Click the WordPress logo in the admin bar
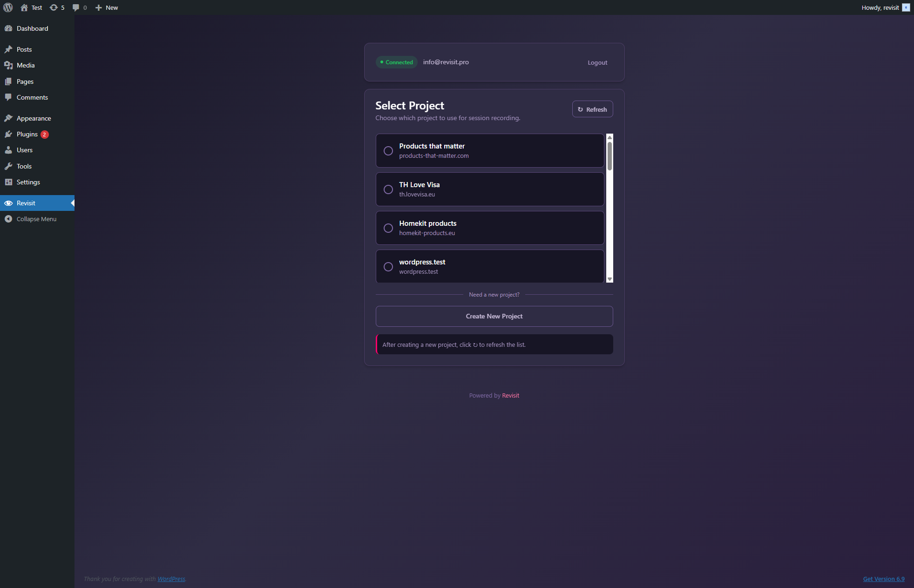This screenshot has height=588, width=914. click(x=7, y=7)
